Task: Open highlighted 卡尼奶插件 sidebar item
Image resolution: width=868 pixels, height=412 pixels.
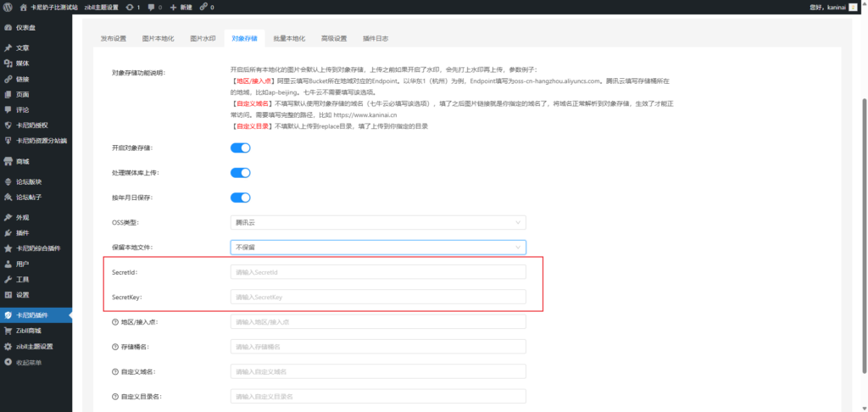Action: 36,315
